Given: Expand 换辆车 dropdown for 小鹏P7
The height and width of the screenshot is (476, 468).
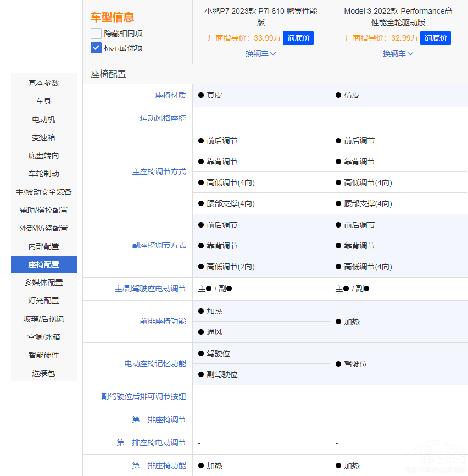Looking at the screenshot, I should (x=260, y=53).
